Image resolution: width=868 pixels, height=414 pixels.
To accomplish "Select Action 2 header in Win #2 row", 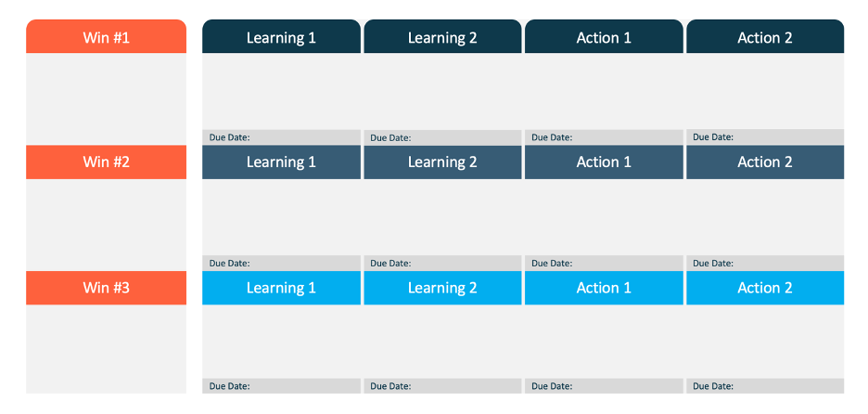I will 765,162.
